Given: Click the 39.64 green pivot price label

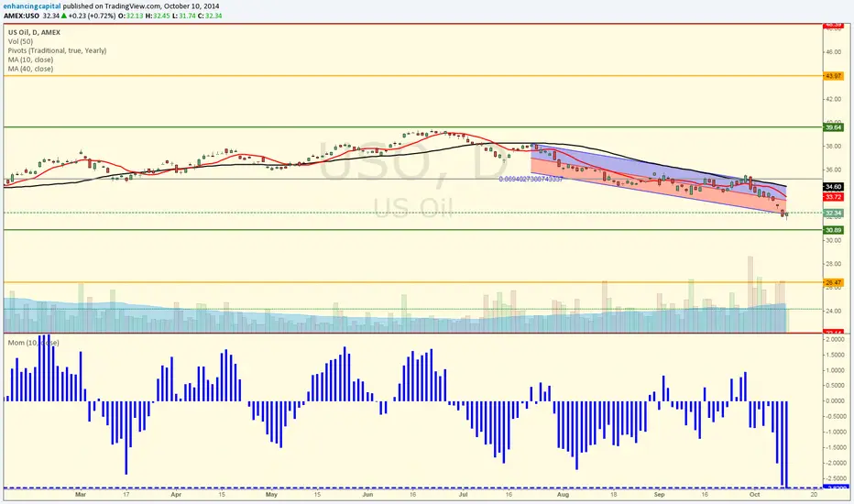Looking at the screenshot, I should (x=833, y=127).
